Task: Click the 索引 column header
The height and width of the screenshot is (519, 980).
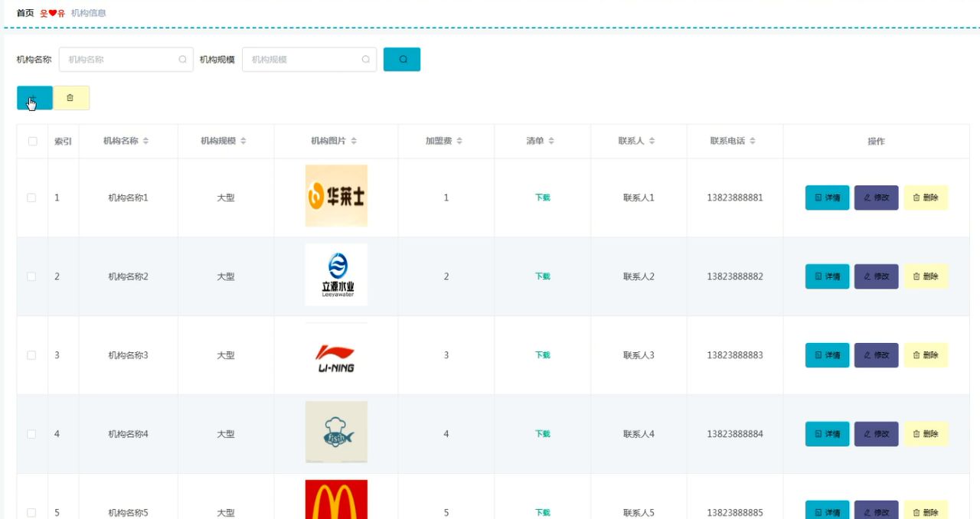Action: (x=63, y=142)
